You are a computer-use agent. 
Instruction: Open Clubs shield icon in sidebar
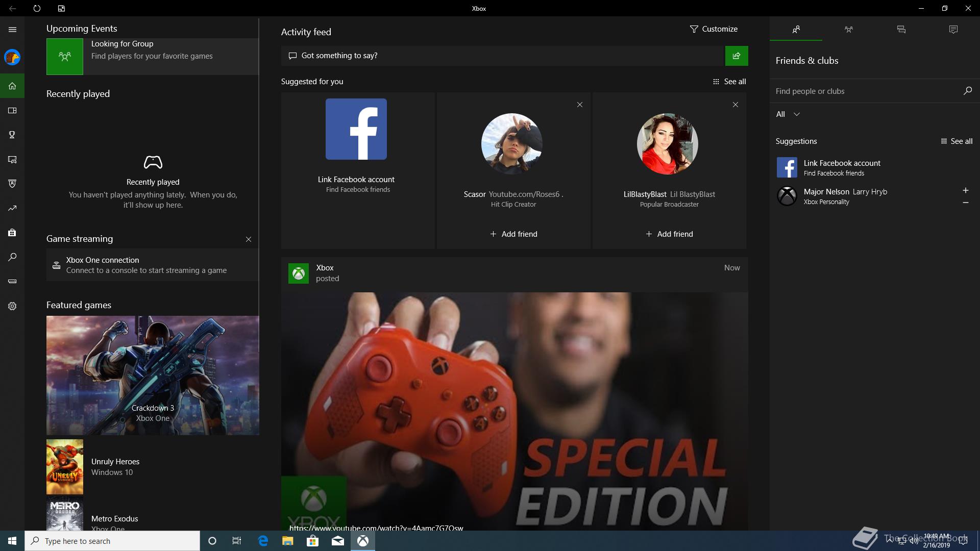point(12,184)
